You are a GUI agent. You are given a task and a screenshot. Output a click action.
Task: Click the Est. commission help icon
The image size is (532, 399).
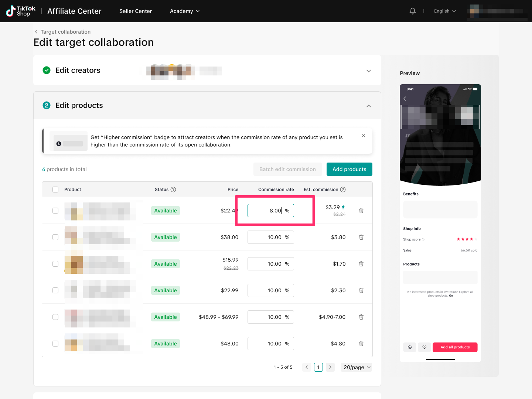343,190
